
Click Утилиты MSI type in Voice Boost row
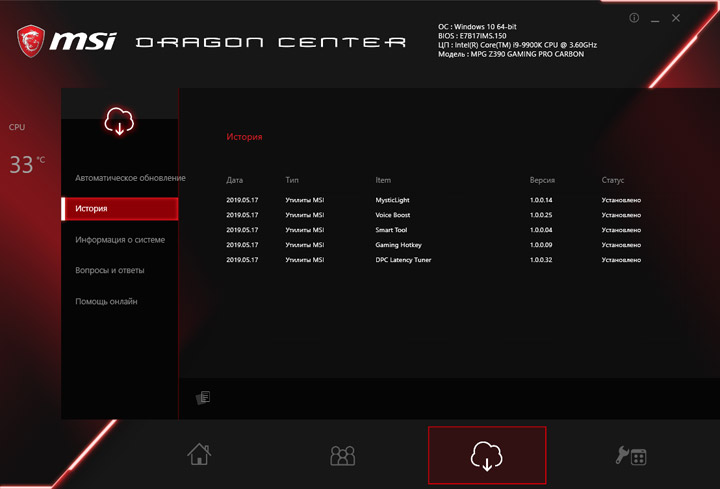(x=305, y=215)
